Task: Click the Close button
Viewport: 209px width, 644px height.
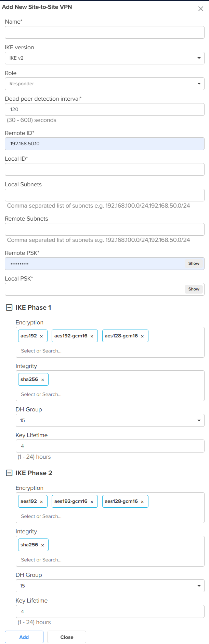Action: (x=67, y=637)
